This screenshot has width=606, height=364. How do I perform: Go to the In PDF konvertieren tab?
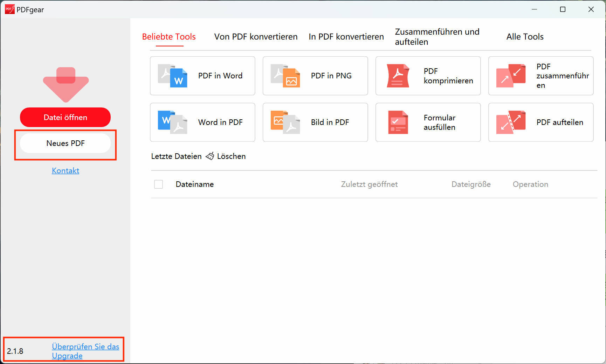(346, 37)
